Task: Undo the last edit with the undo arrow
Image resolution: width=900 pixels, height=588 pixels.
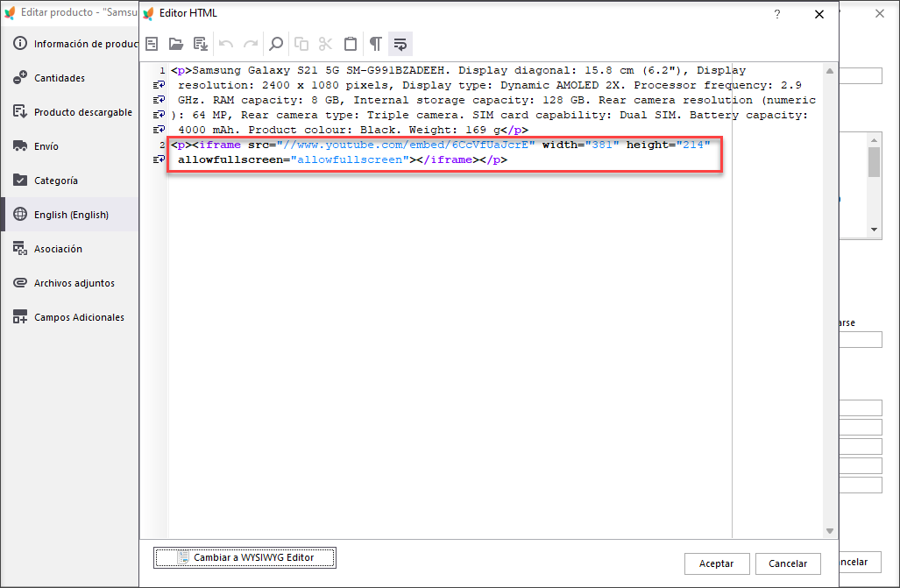Action: tap(226, 44)
